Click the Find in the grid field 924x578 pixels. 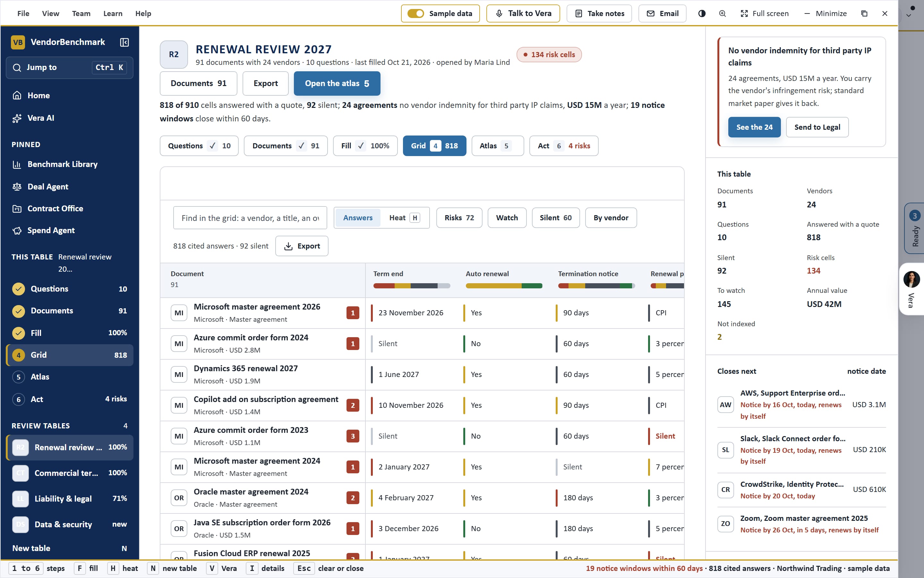[250, 218]
